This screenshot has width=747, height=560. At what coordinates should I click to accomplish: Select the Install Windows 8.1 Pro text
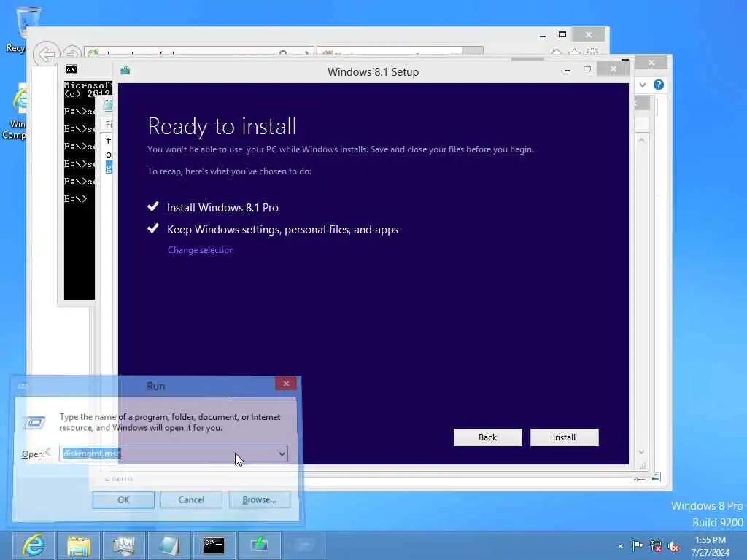click(222, 208)
